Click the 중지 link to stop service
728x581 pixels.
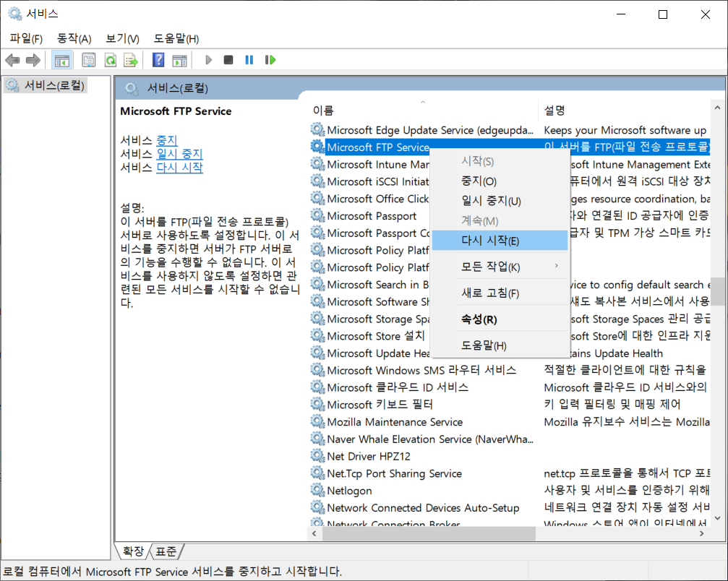[x=166, y=140]
